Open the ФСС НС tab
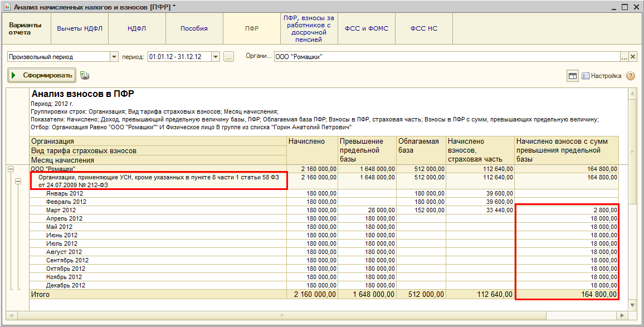Screen dimensions: 644x327 tap(424, 28)
